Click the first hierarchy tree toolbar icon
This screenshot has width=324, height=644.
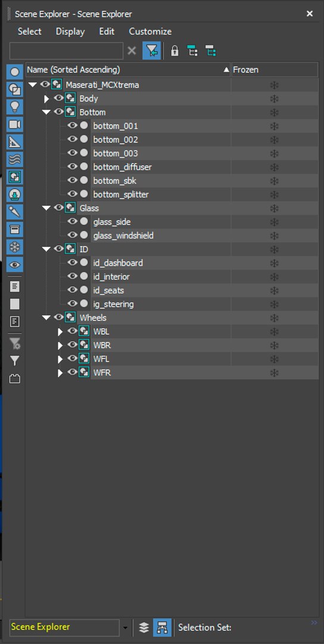coord(192,51)
